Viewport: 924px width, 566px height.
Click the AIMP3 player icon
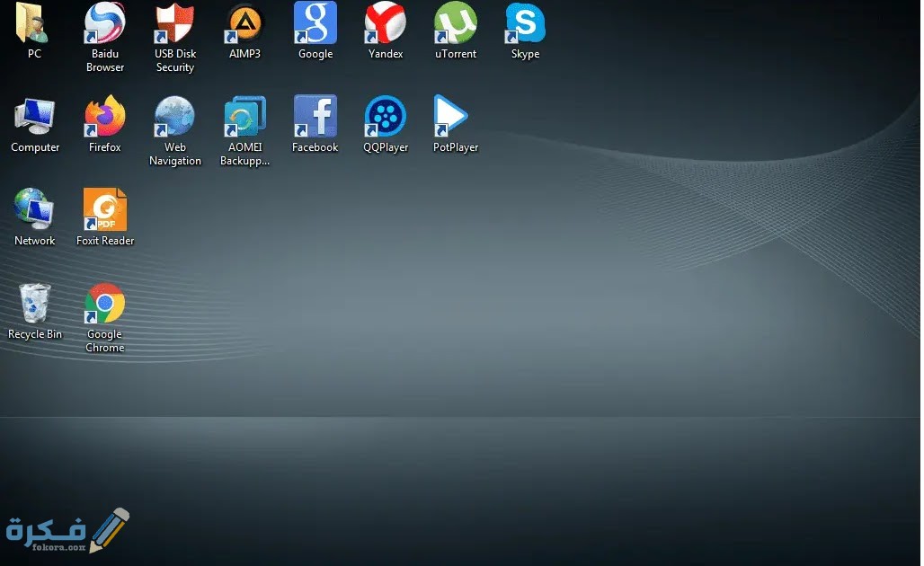tap(244, 24)
